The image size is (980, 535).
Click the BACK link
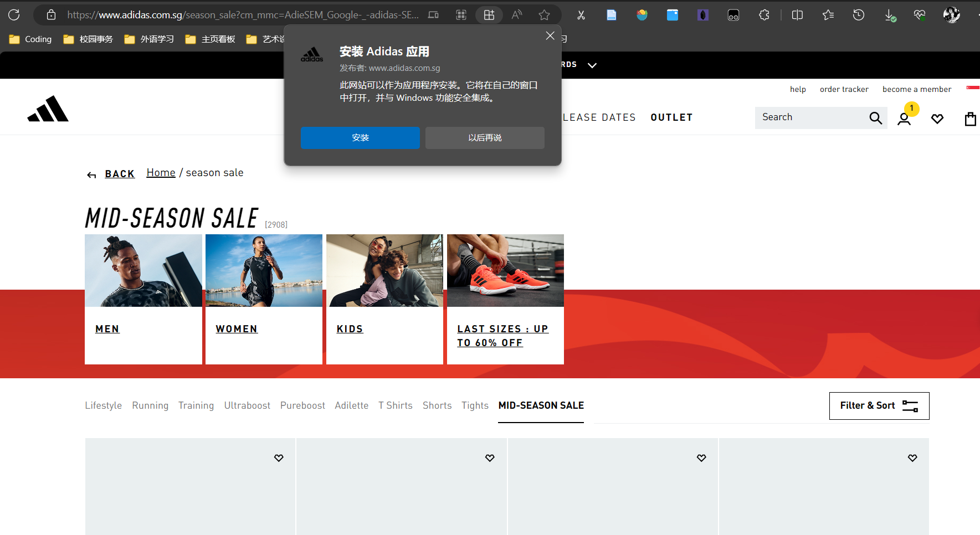tap(120, 174)
